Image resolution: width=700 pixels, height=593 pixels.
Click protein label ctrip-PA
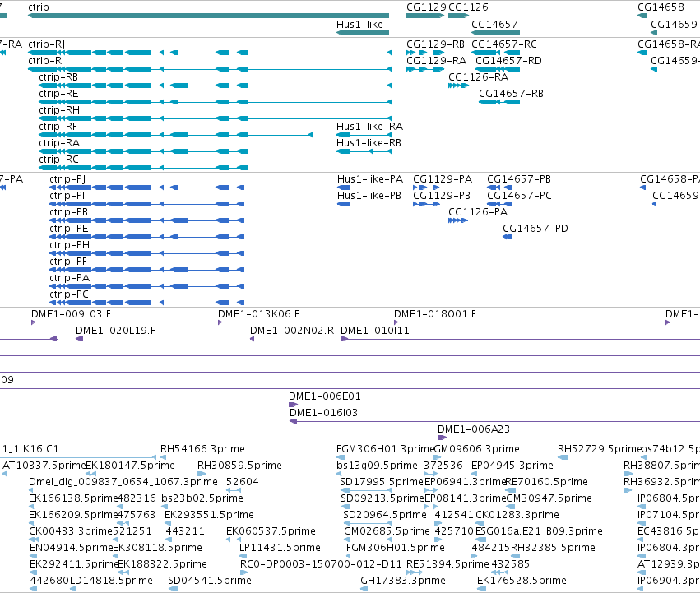click(x=70, y=278)
